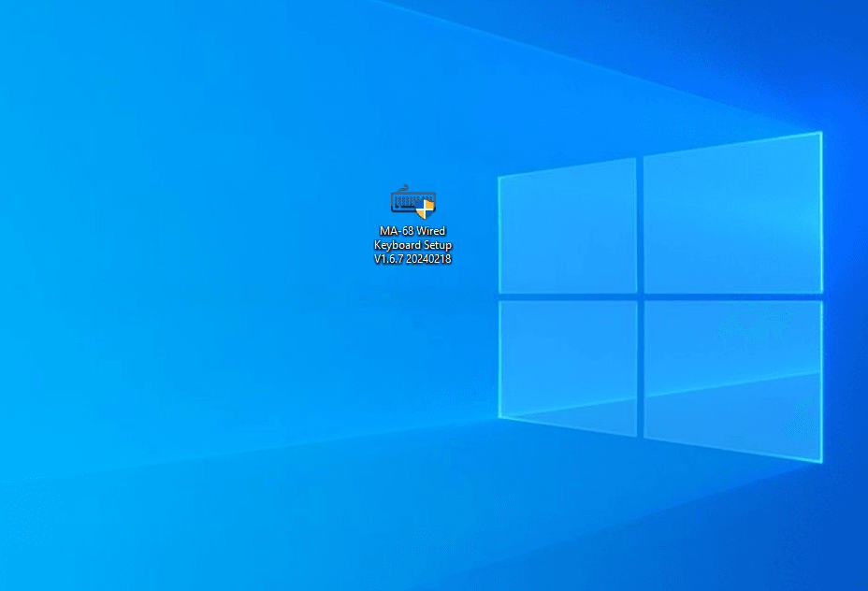Screen dimensions: 868x591
Task: Click the spacebar of the keyboard icon
Action: (x=407, y=208)
